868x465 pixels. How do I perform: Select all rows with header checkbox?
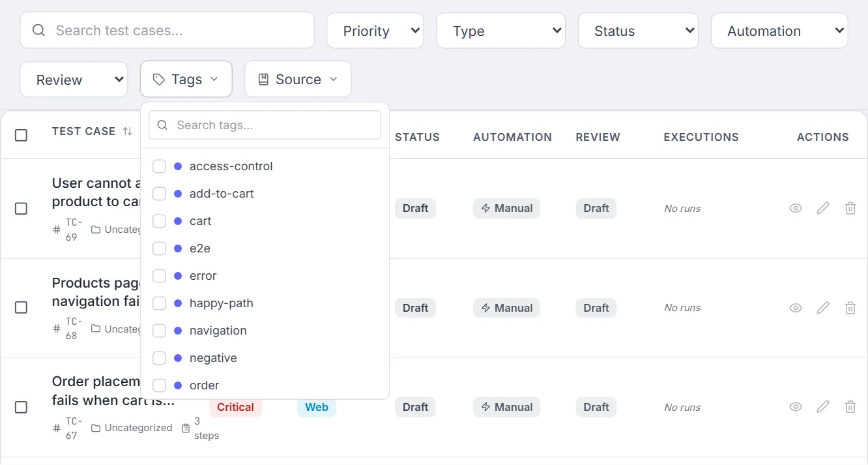pos(21,135)
